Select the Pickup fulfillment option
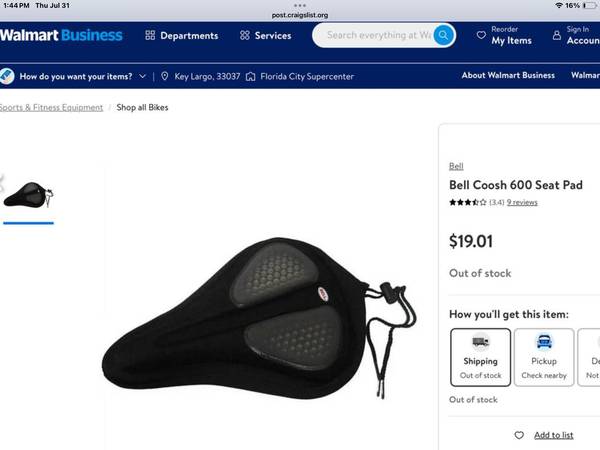Image resolution: width=600 pixels, height=450 pixels. [544, 357]
